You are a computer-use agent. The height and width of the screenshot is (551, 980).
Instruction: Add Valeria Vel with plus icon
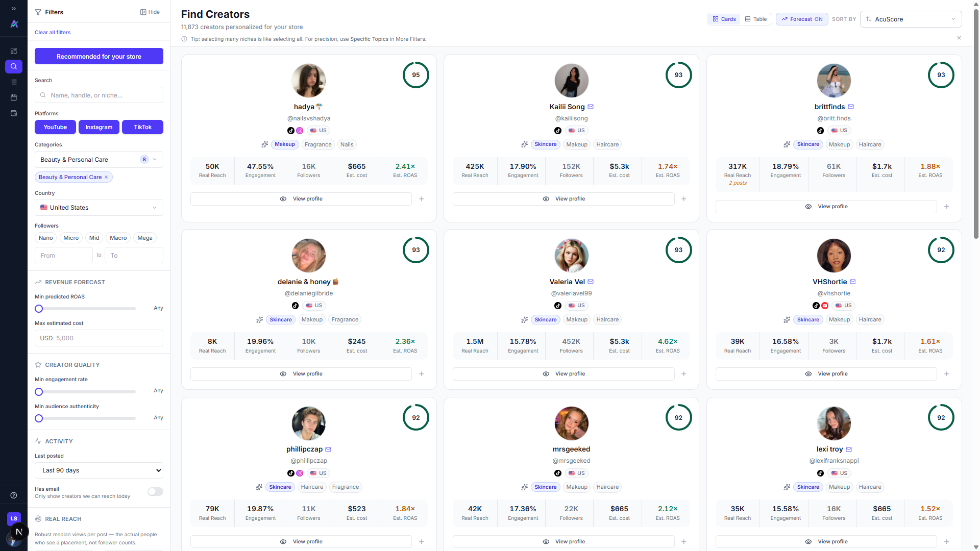click(684, 374)
